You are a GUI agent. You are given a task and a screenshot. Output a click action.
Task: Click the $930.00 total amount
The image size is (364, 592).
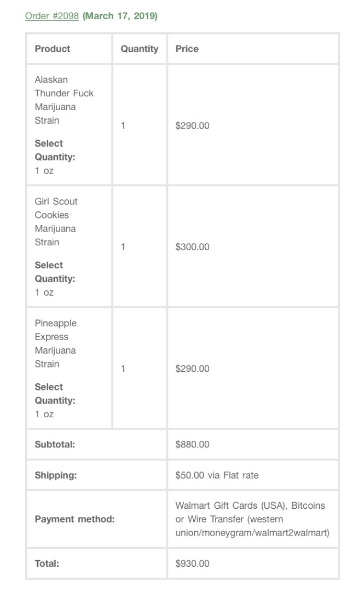point(192,564)
